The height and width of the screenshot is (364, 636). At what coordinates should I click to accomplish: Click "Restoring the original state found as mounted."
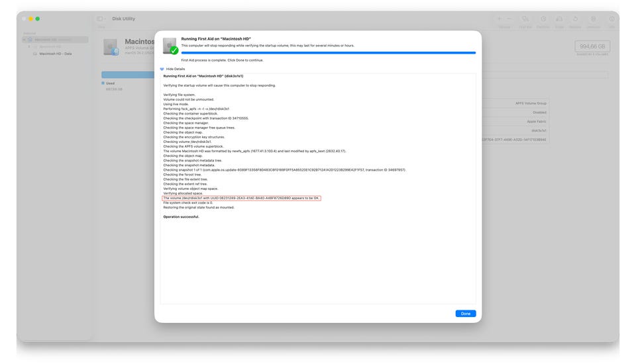199,208
